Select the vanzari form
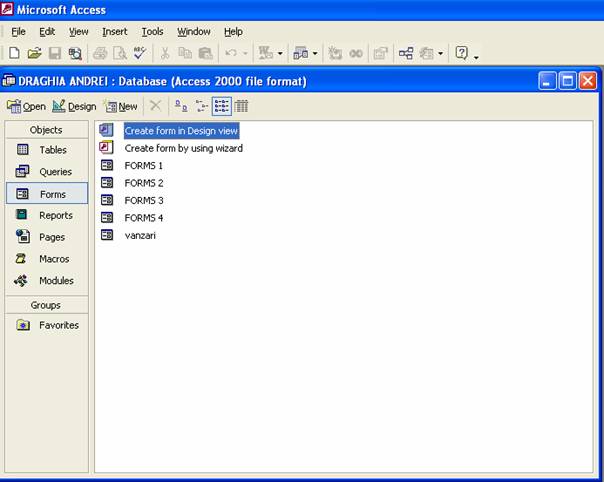 tap(140, 235)
